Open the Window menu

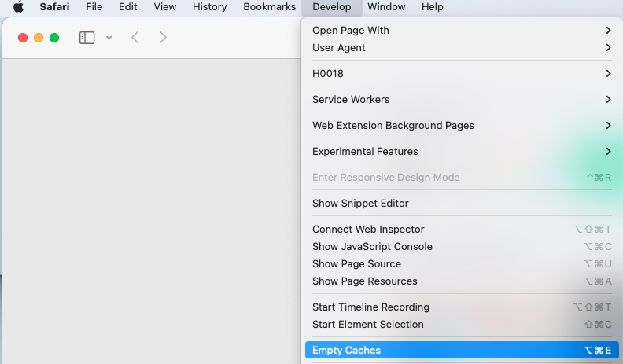[386, 7]
